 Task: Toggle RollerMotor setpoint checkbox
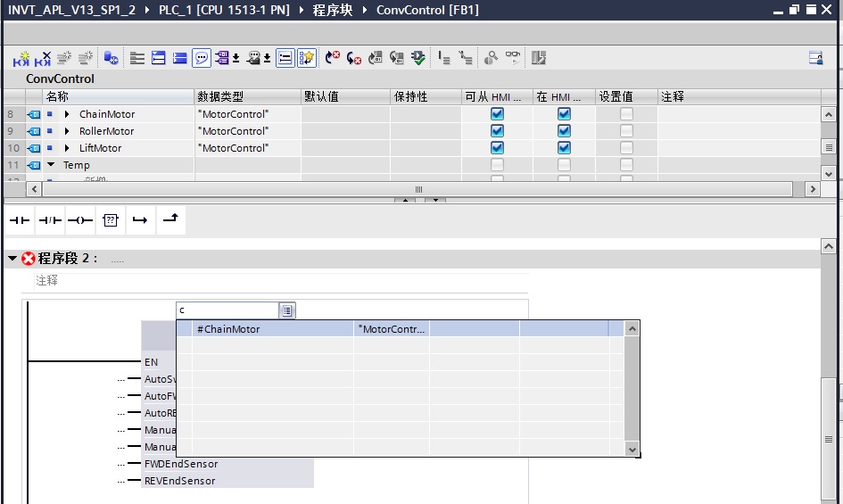point(626,131)
